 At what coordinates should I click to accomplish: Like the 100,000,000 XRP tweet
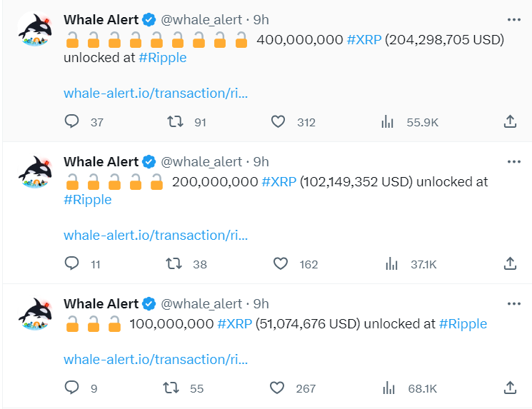pyautogui.click(x=277, y=388)
